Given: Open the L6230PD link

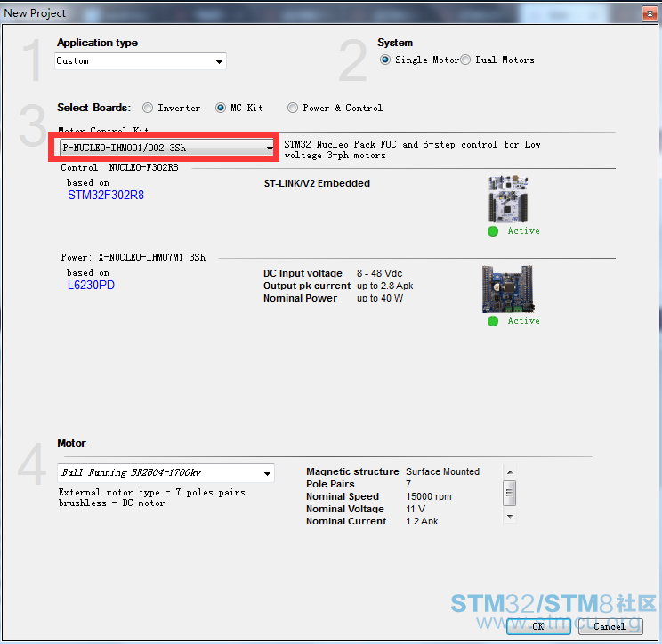Looking at the screenshot, I should 91,285.
